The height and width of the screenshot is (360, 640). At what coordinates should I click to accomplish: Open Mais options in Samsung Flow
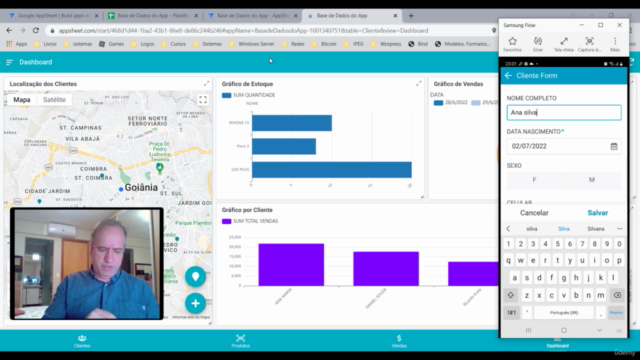pos(615,44)
